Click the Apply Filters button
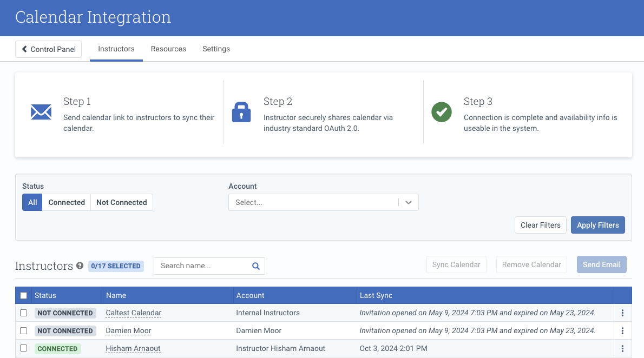 598,225
